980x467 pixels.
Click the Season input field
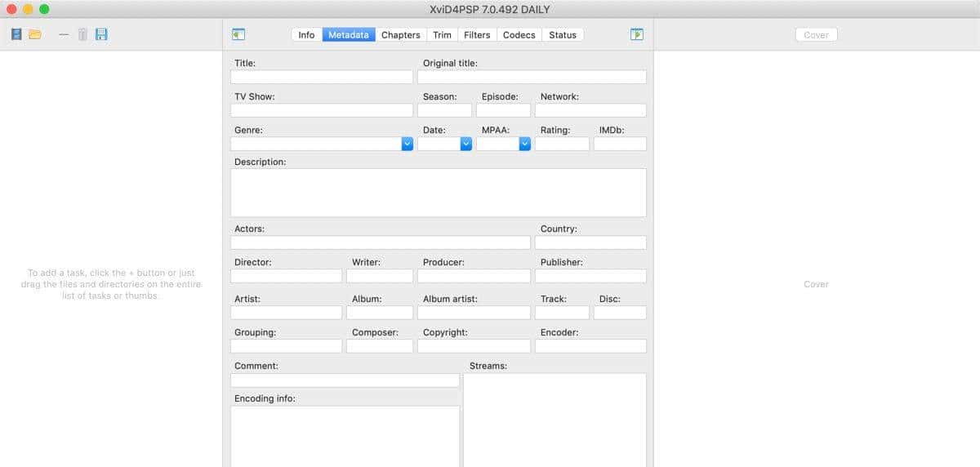444,110
